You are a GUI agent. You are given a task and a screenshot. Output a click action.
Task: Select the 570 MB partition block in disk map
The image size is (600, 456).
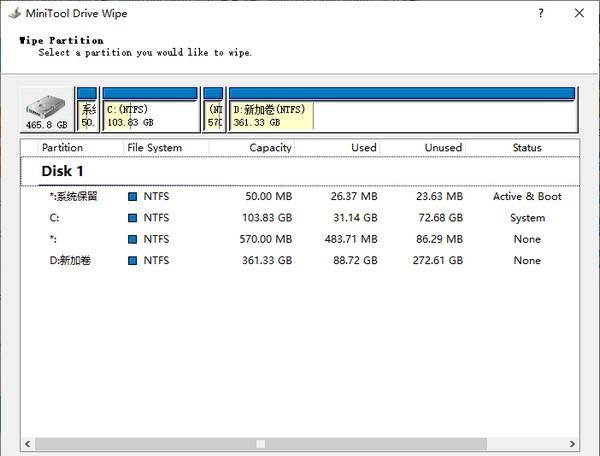(214, 110)
